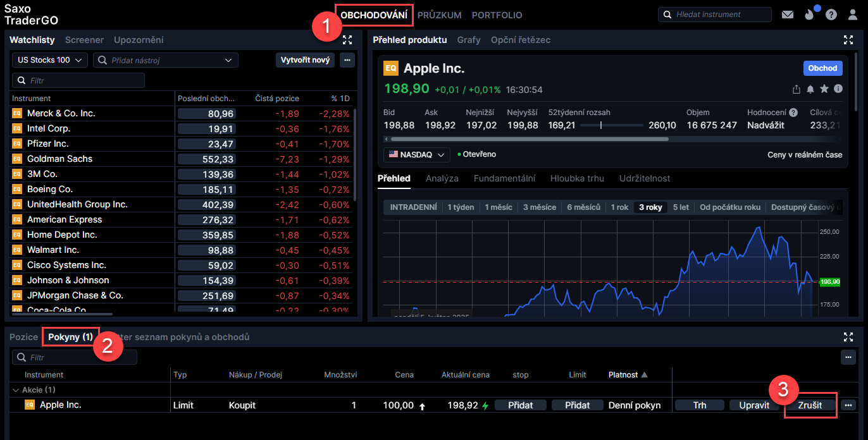
Task: Open watchlist more options button
Action: pyautogui.click(x=347, y=60)
